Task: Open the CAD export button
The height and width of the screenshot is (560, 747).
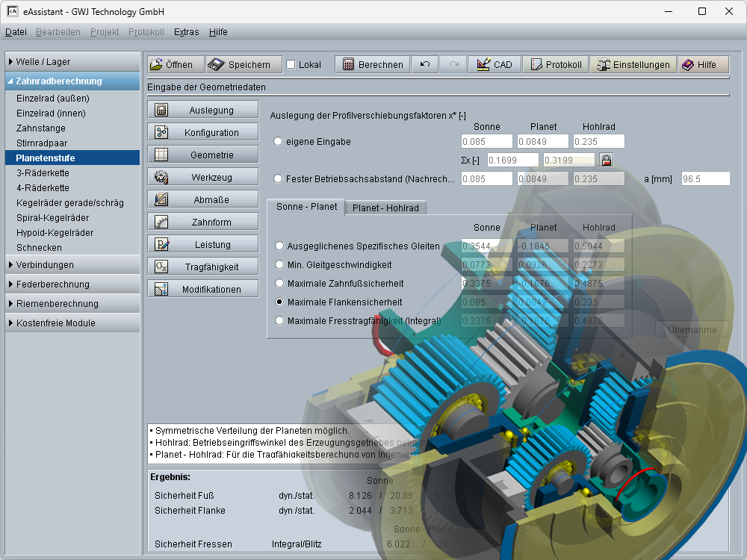Action: point(494,65)
